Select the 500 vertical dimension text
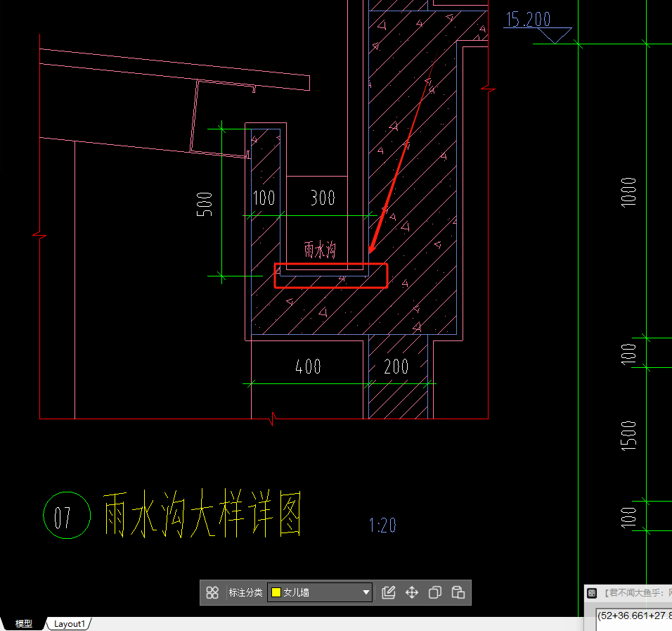The width and height of the screenshot is (672, 631). pos(205,204)
